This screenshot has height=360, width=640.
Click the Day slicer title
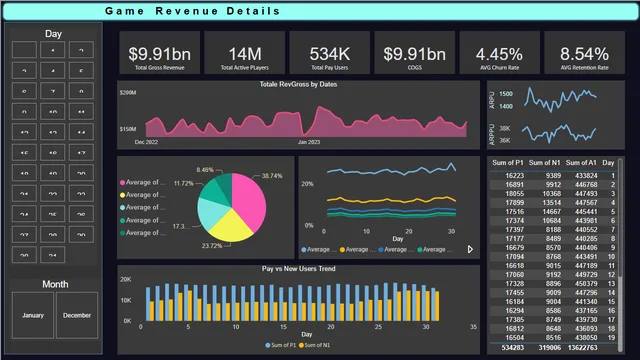[x=53, y=34]
